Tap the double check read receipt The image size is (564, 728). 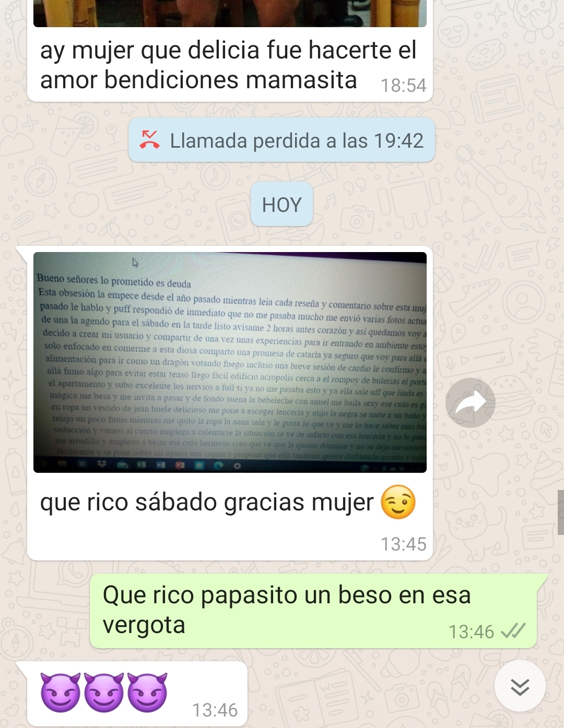click(513, 631)
